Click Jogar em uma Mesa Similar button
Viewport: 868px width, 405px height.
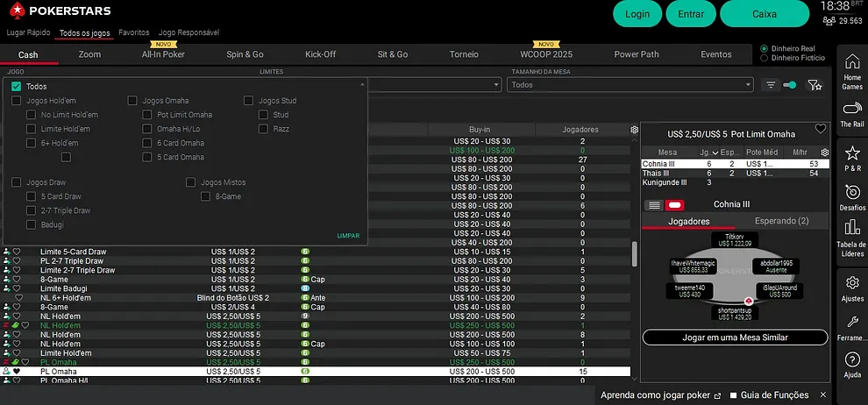[x=735, y=337]
